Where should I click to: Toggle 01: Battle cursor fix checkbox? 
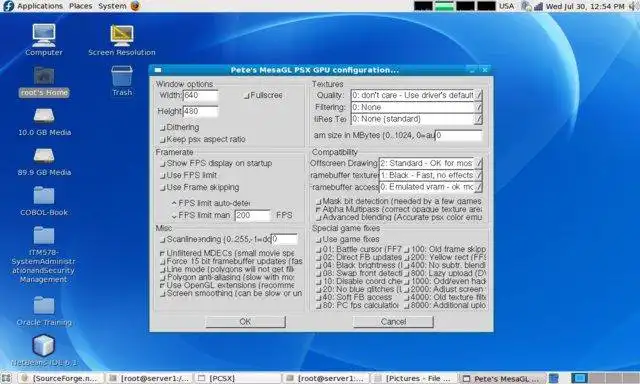pyautogui.click(x=318, y=249)
